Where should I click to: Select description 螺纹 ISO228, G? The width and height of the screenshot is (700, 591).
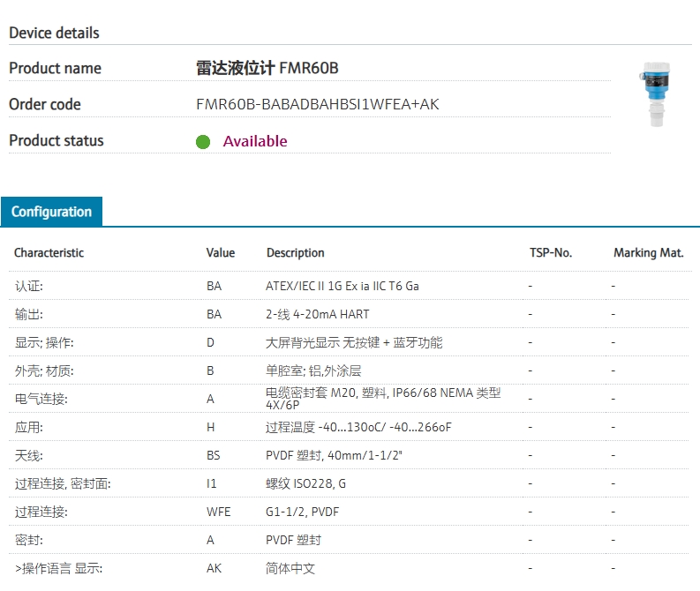305,483
